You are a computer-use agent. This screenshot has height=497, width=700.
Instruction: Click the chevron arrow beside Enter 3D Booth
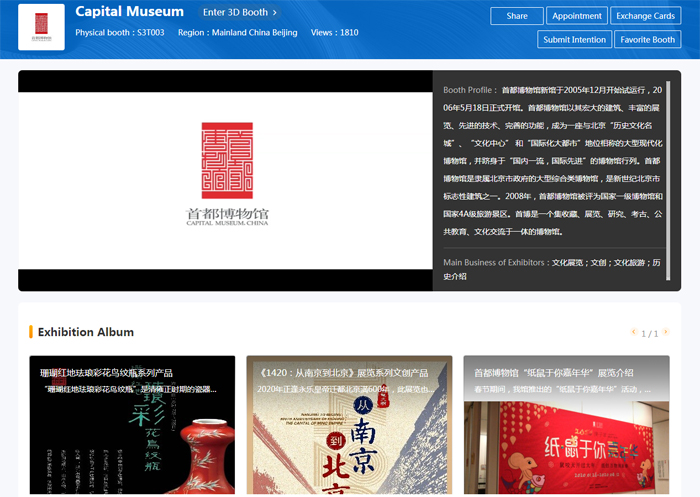coord(275,13)
